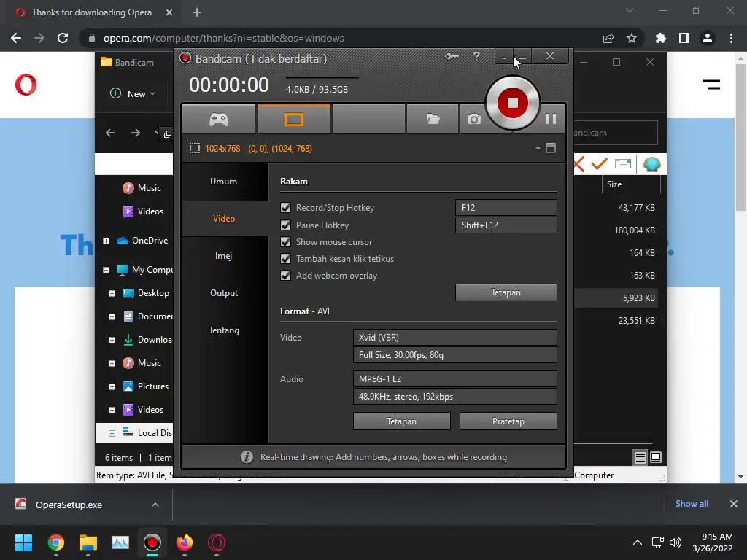The width and height of the screenshot is (747, 560).
Task: Click the orange checkmark icon in Explorer toolbar
Action: pyautogui.click(x=600, y=164)
